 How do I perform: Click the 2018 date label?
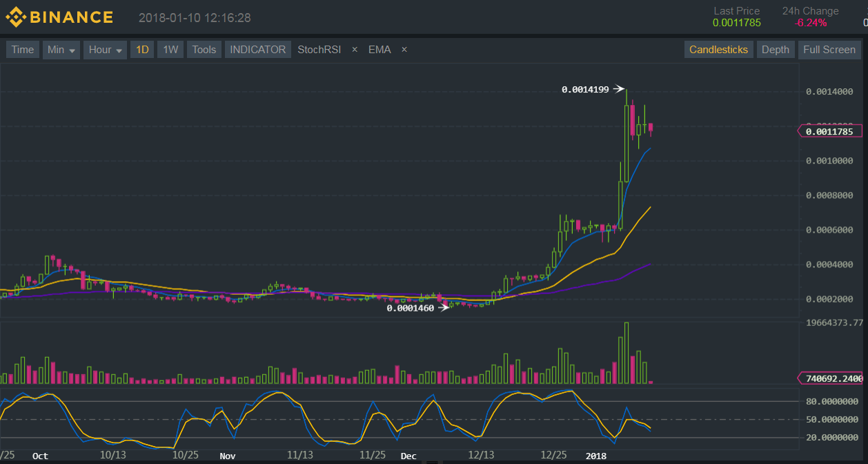[596, 456]
